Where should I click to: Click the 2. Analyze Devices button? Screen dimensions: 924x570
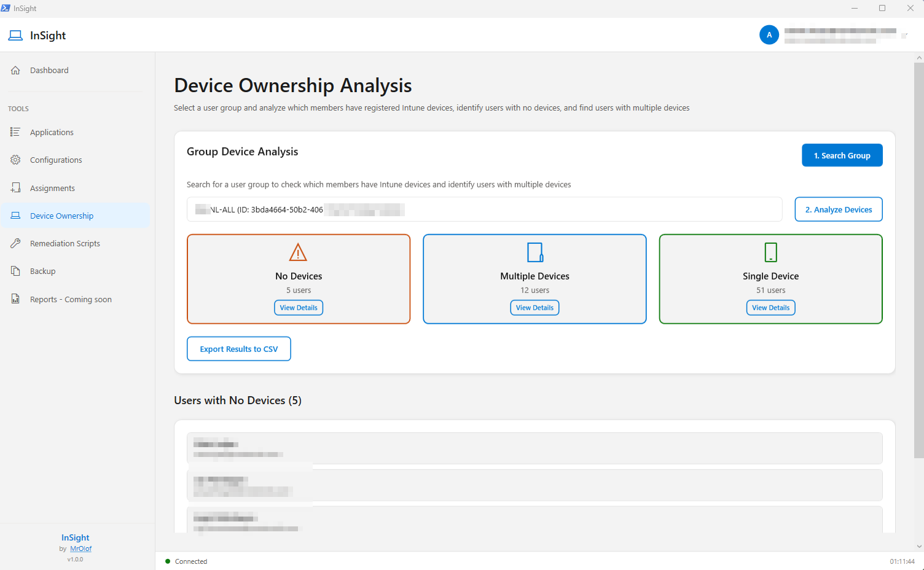[x=839, y=209]
